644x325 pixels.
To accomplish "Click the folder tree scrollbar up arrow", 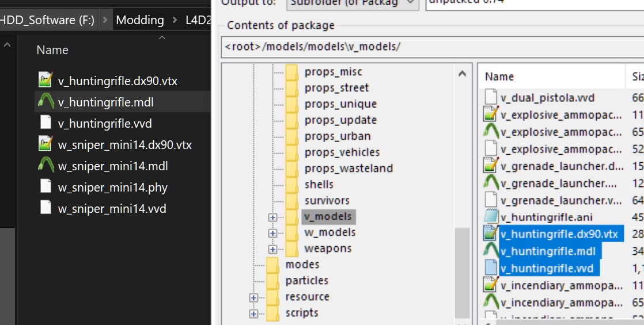I will [463, 74].
